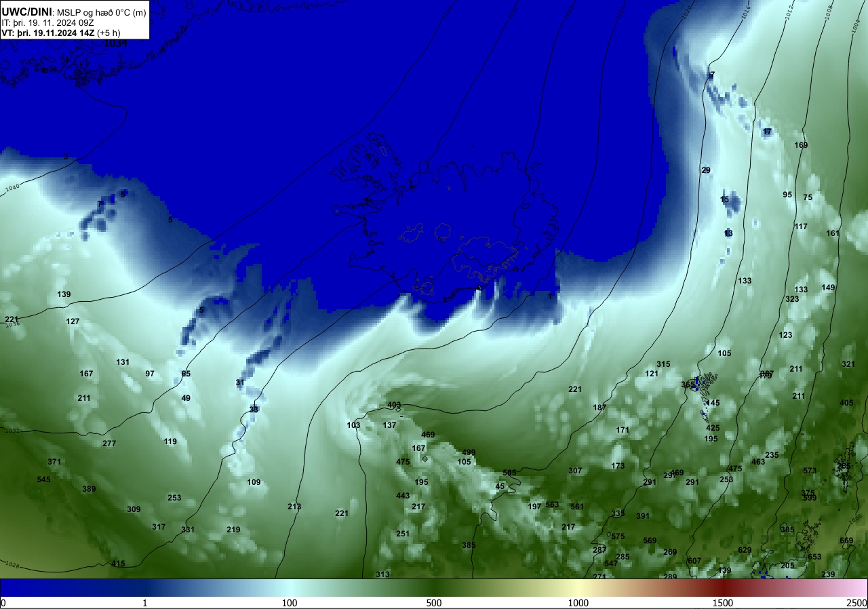Click the map value 315
Image resolution: width=868 pixels, height=609 pixels.
pyautogui.click(x=663, y=364)
